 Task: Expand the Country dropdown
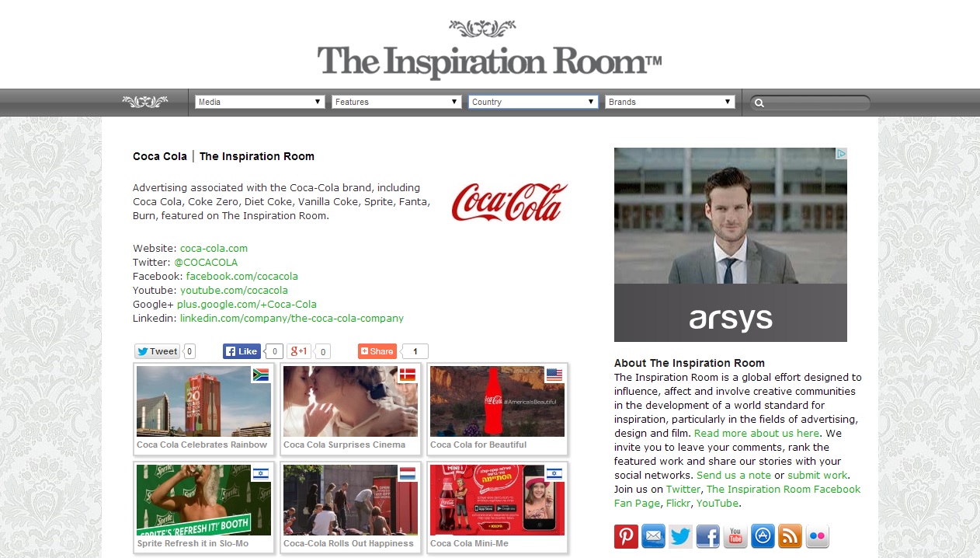[533, 102]
